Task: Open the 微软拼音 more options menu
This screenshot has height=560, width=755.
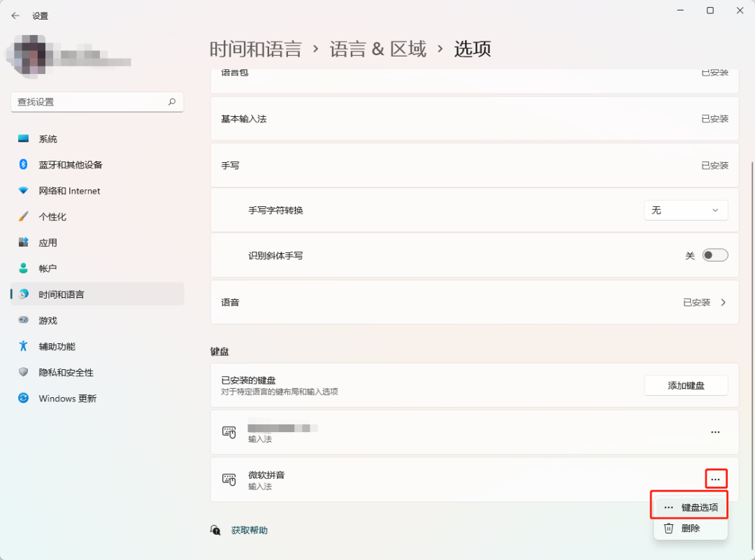Action: (715, 479)
